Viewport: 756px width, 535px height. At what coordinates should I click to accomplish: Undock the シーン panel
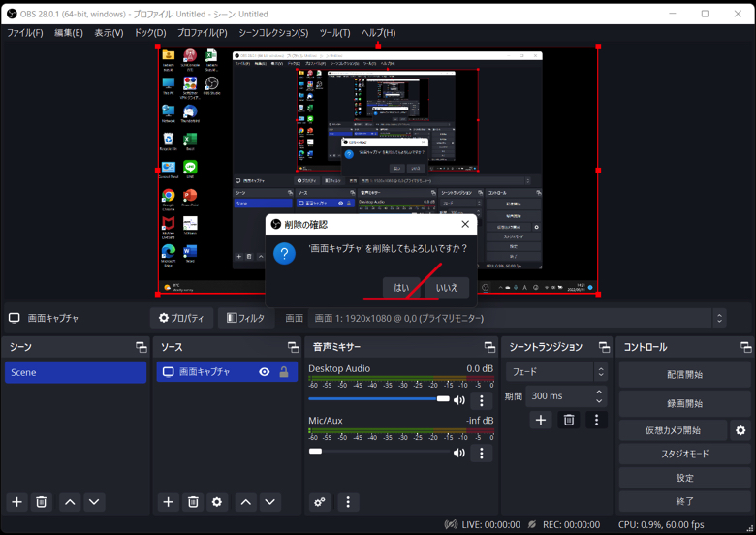point(142,347)
